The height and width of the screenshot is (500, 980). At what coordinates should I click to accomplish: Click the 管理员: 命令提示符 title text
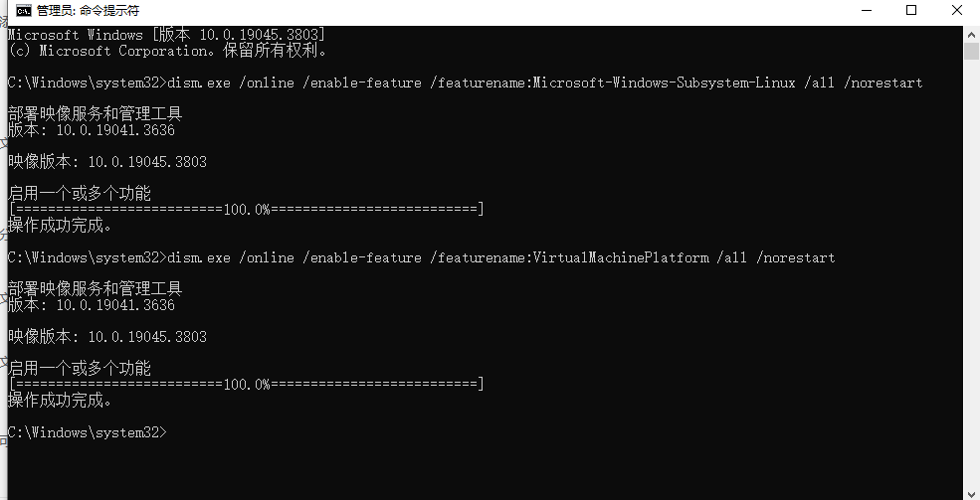89,11
